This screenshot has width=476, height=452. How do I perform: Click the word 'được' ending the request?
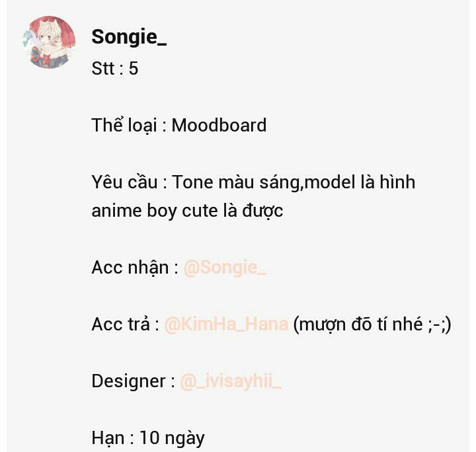point(262,211)
